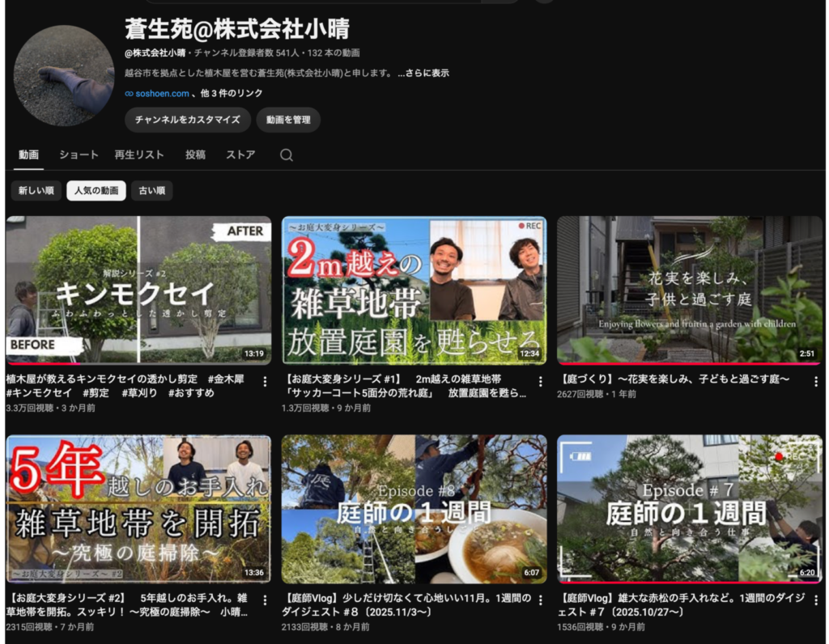Click title 【庭師Vlog】少しだけ切なくて心地いい11月
Screen dimensions: 829x644
[x=406, y=605]
